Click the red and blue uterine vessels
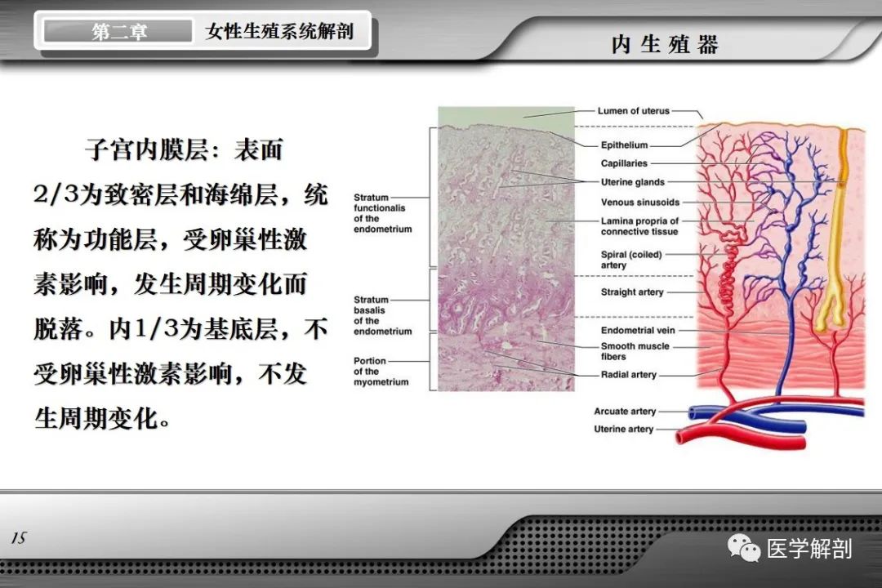The image size is (882, 588). pyautogui.click(x=771, y=422)
